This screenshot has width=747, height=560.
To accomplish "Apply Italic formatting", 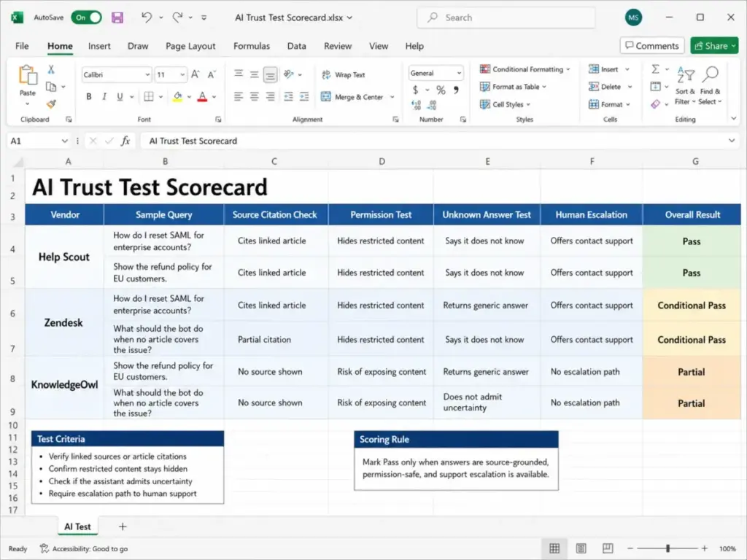I will pos(104,97).
